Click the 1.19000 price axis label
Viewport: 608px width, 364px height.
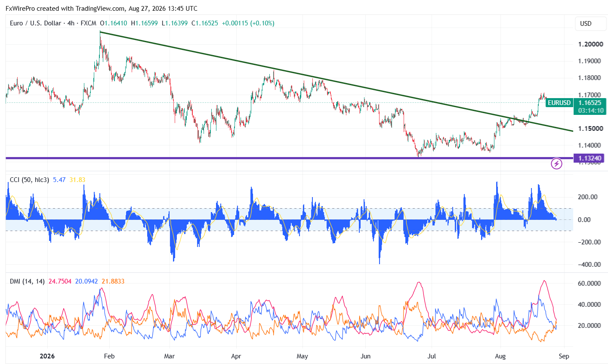(x=590, y=61)
